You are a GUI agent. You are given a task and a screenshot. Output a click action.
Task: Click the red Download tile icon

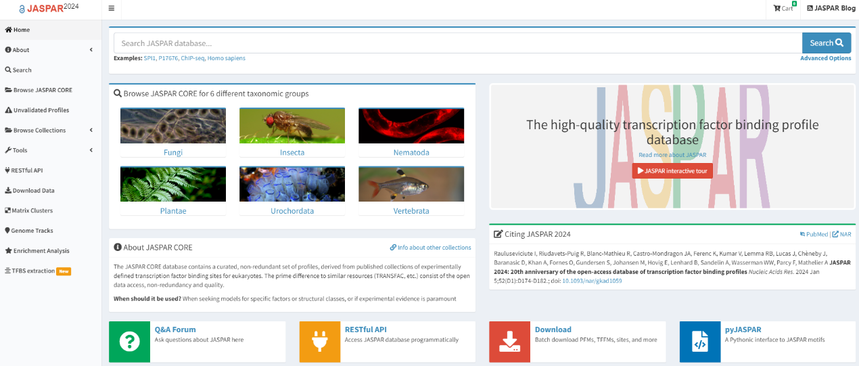click(x=509, y=341)
